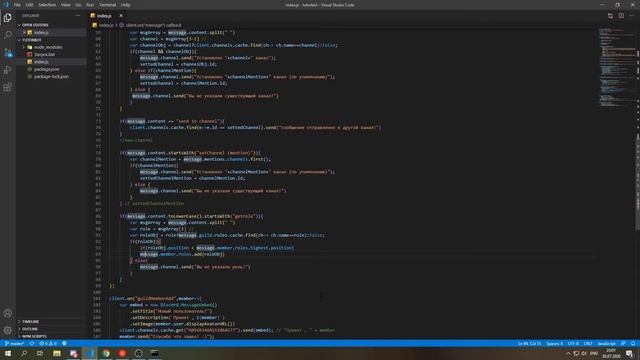
Task: Click the Windows Start button
Action: [x=8, y=353]
